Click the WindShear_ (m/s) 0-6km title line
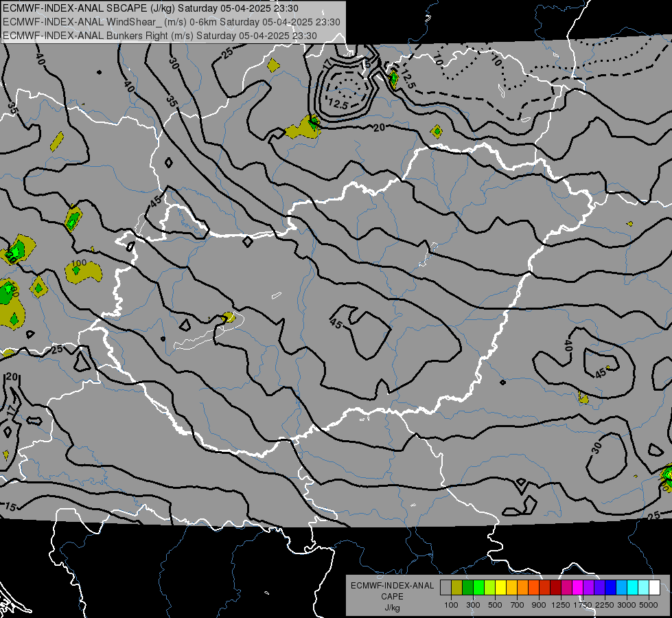672x618 pixels. pos(172,22)
